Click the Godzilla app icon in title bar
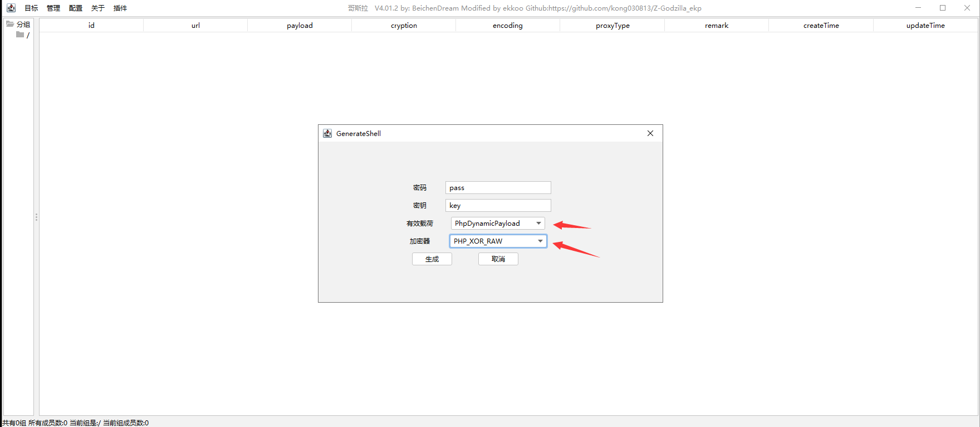 pos(11,8)
